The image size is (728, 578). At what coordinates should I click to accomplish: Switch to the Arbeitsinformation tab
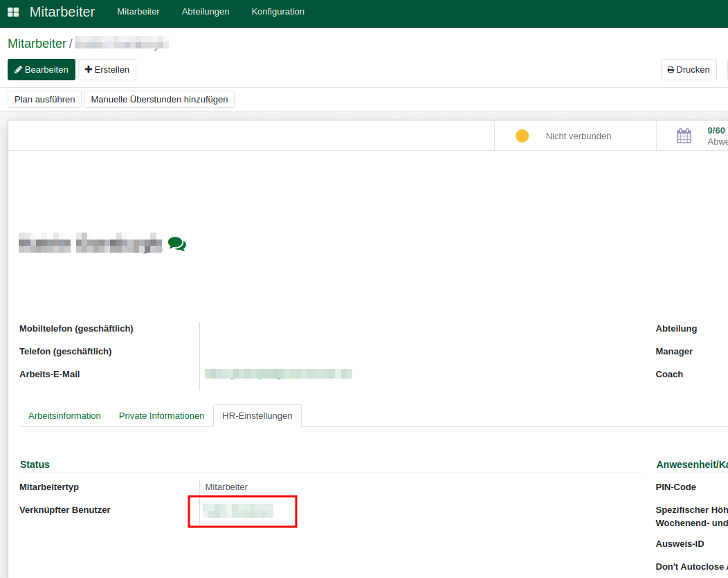(x=64, y=416)
